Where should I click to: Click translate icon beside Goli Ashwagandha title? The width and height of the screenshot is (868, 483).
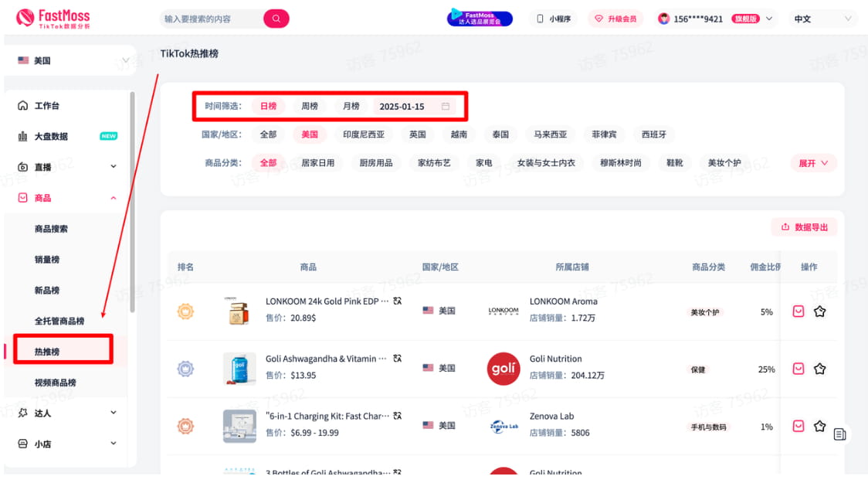[397, 359]
